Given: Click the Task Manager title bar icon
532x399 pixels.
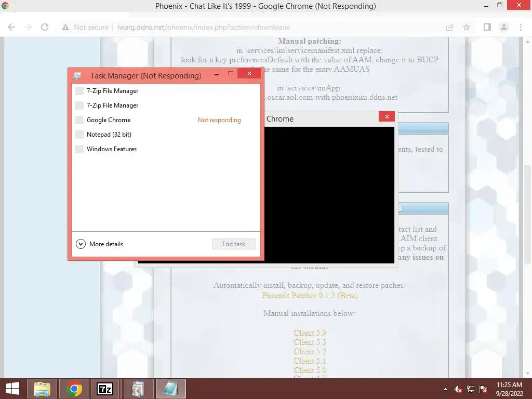Looking at the screenshot, I should 77,76.
